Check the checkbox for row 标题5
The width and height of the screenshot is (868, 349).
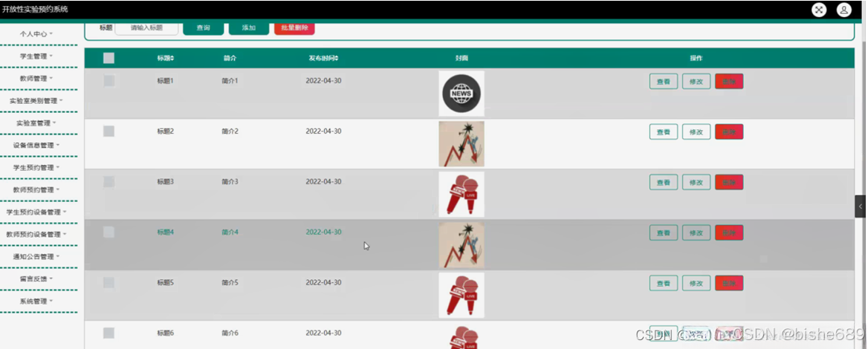(x=109, y=283)
